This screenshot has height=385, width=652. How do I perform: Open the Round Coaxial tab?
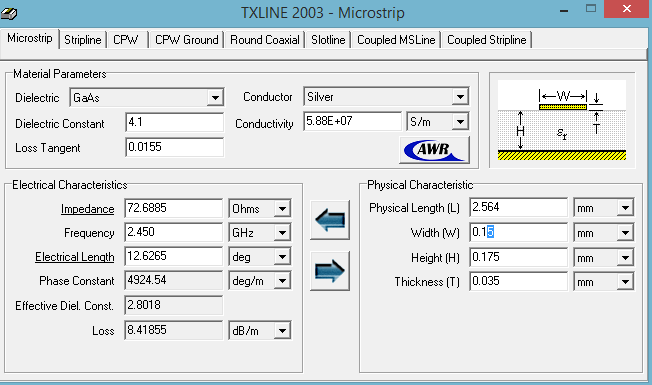coord(265,40)
